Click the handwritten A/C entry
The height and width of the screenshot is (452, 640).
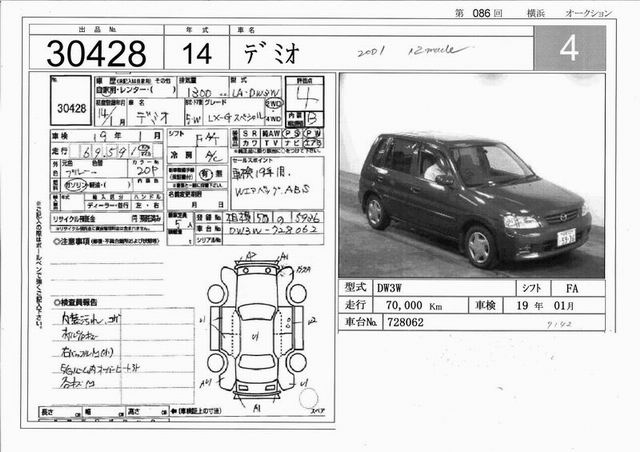point(213,156)
